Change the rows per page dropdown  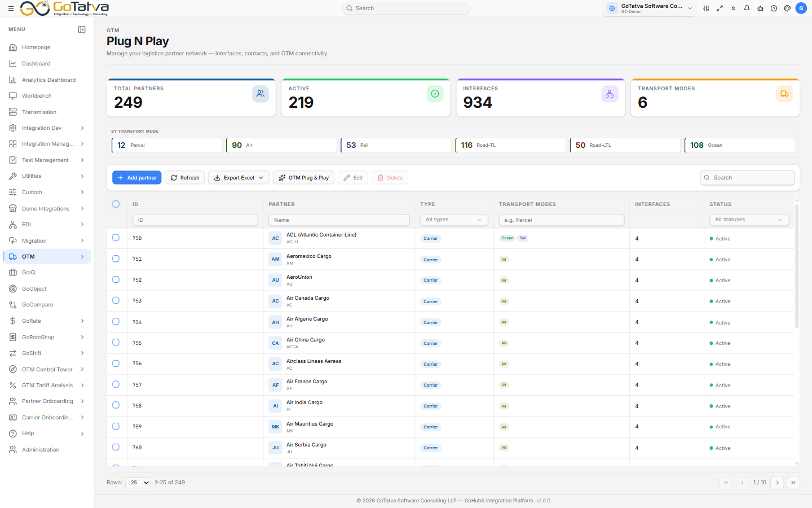pyautogui.click(x=139, y=483)
